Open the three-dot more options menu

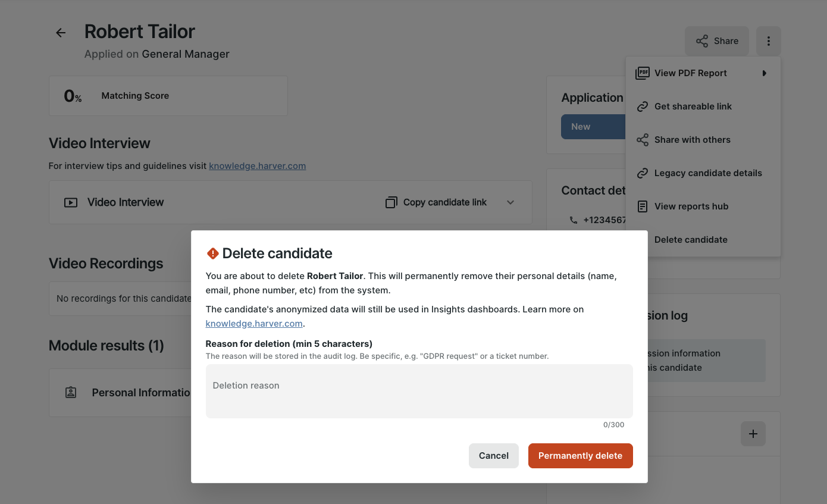[x=768, y=41]
